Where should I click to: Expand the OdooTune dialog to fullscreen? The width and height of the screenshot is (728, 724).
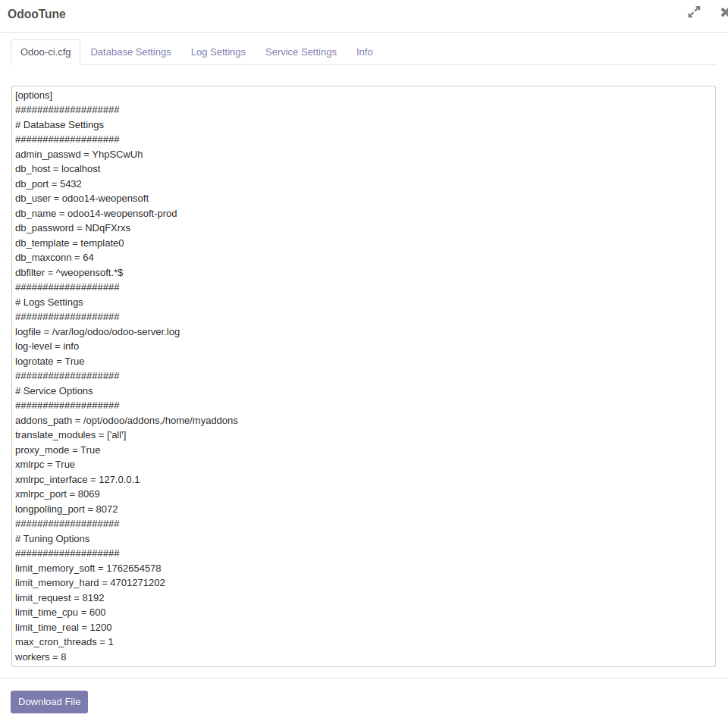(x=694, y=12)
